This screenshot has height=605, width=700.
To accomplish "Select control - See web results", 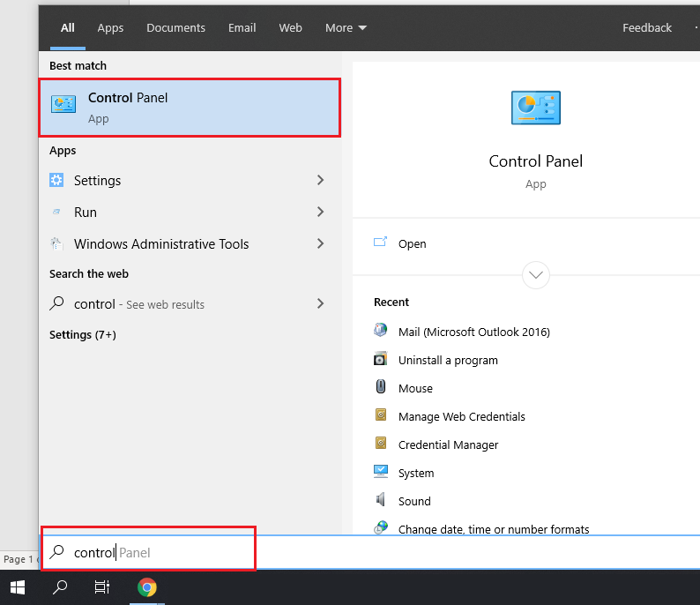I will pyautogui.click(x=190, y=303).
